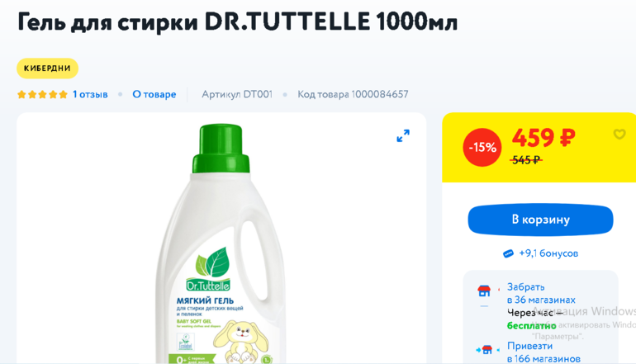Screen dimensions: 636x364
Task: Open 'Привезти в 166 магазинов' delivery option
Action: 543,352
